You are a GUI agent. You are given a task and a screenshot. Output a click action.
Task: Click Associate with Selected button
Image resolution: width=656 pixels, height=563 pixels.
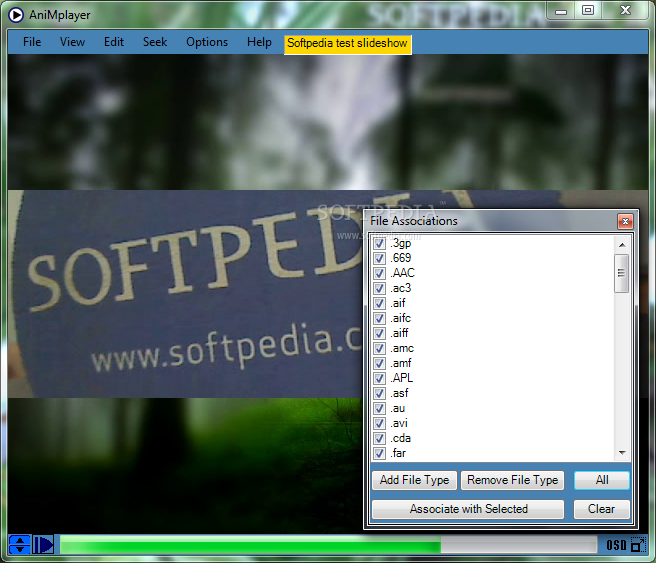tap(468, 509)
